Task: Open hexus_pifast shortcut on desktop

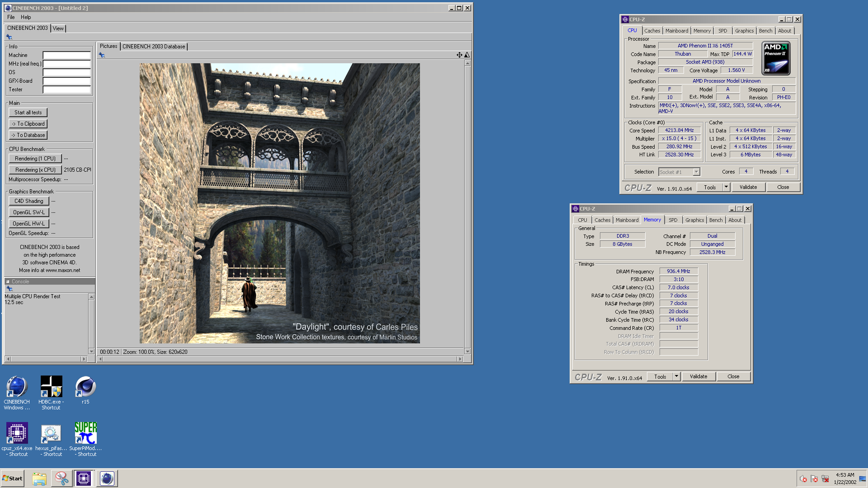Action: [x=51, y=439]
